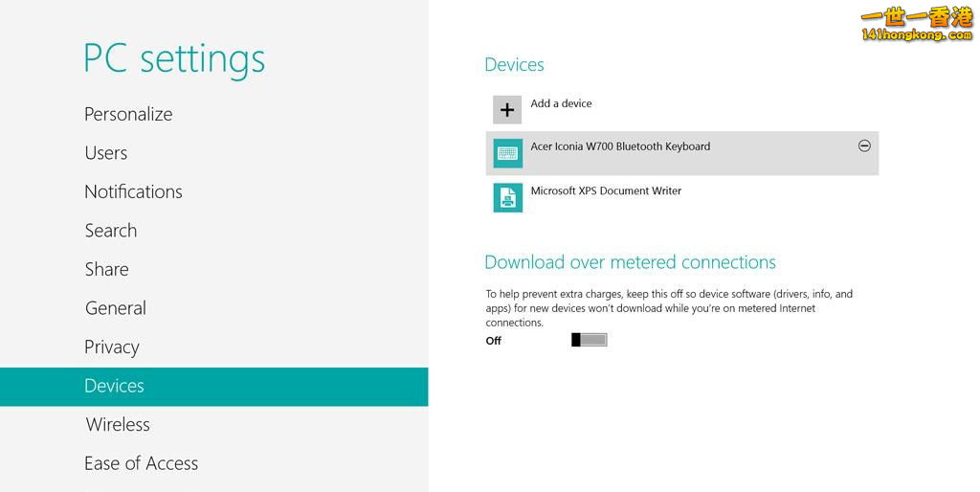This screenshot has width=980, height=492.
Task: Click the plus icon to add a device
Action: point(507,110)
